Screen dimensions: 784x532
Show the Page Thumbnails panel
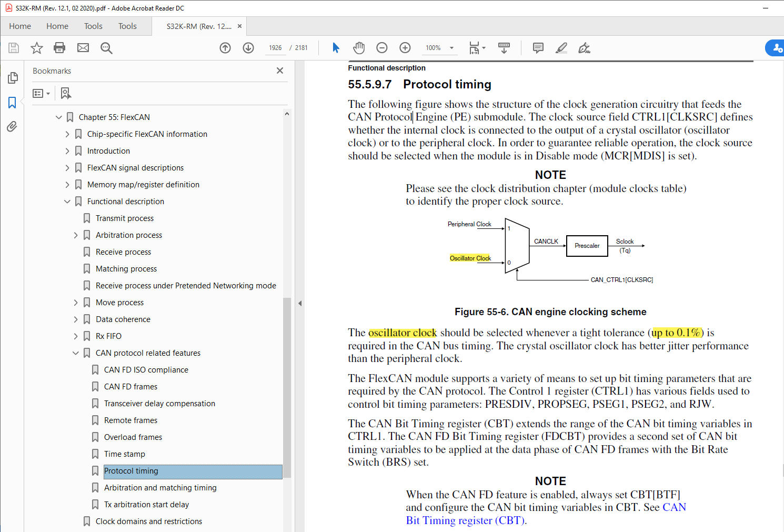[x=13, y=77]
